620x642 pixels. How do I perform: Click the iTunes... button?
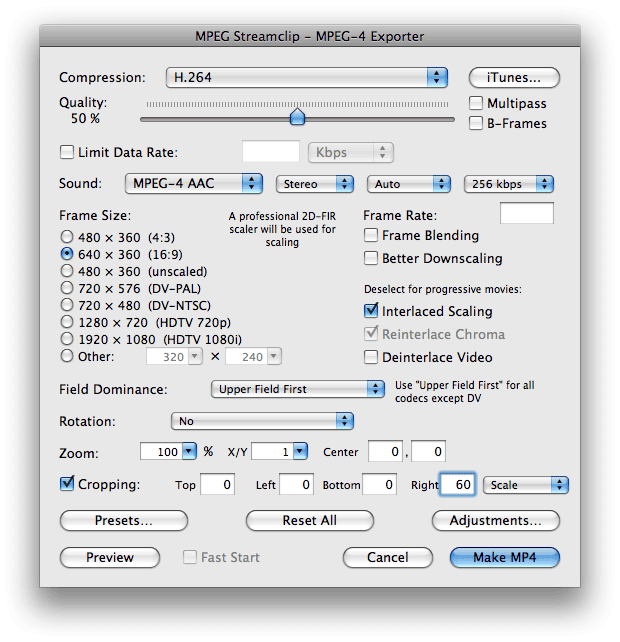[x=514, y=77]
